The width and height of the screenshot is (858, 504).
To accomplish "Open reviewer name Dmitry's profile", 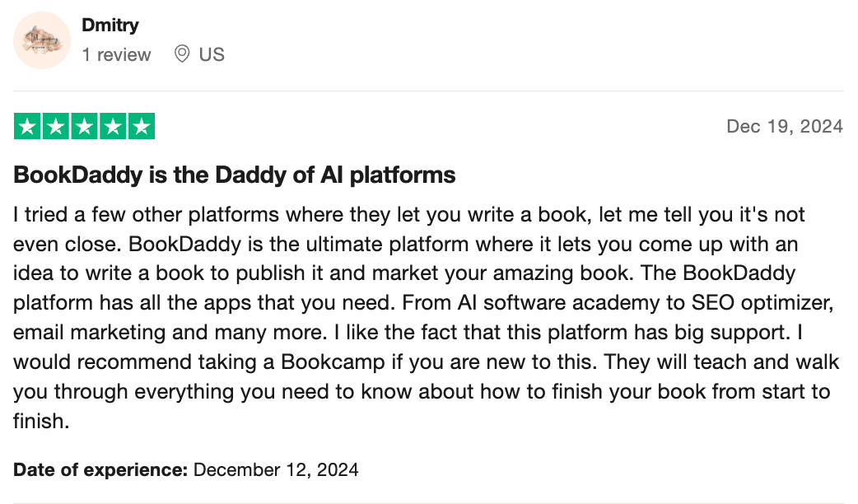I will click(110, 26).
